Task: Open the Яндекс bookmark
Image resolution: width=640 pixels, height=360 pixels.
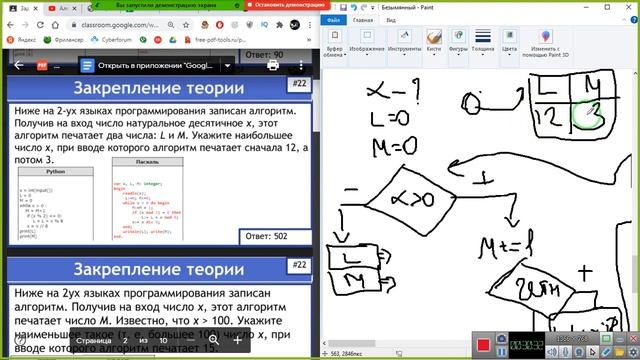Action: pos(22,40)
